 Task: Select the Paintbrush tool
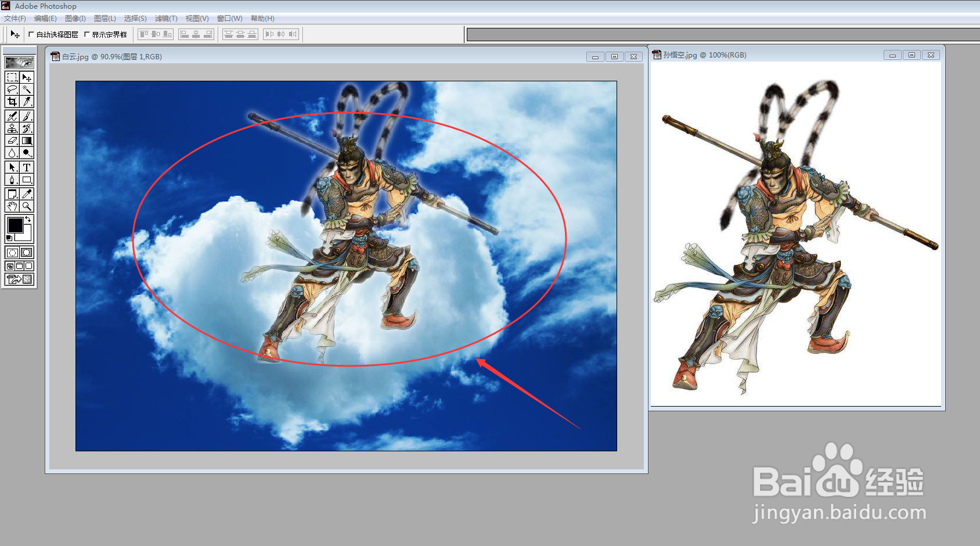click(x=27, y=116)
